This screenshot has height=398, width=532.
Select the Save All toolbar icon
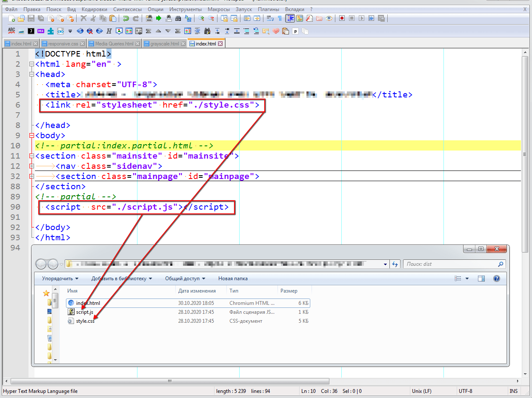[x=40, y=18]
